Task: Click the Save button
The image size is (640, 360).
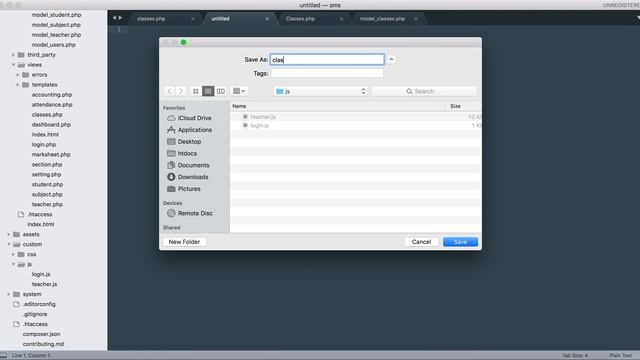Action: point(460,242)
